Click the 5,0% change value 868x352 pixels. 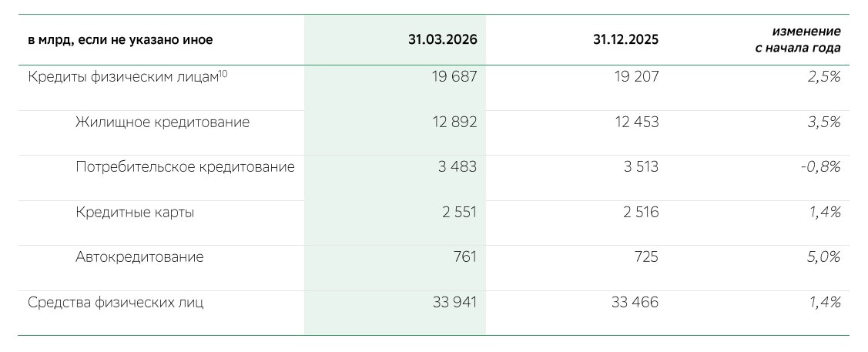pos(823,257)
